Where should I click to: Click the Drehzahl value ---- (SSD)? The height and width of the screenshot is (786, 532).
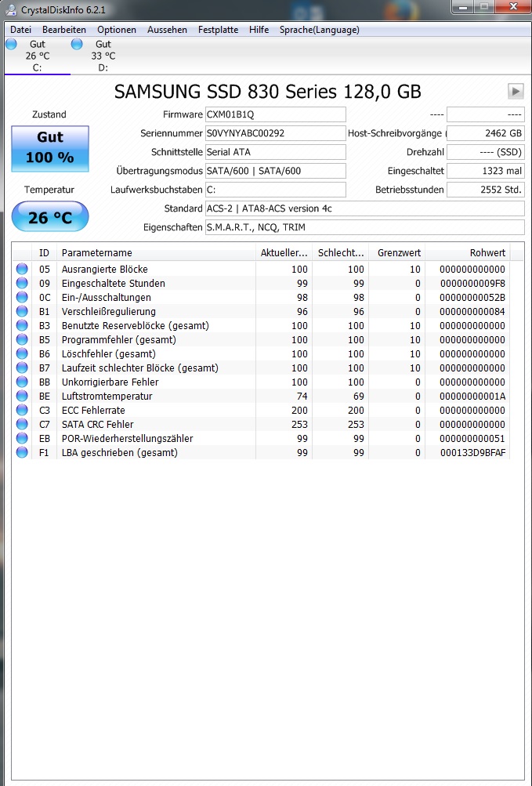point(485,152)
